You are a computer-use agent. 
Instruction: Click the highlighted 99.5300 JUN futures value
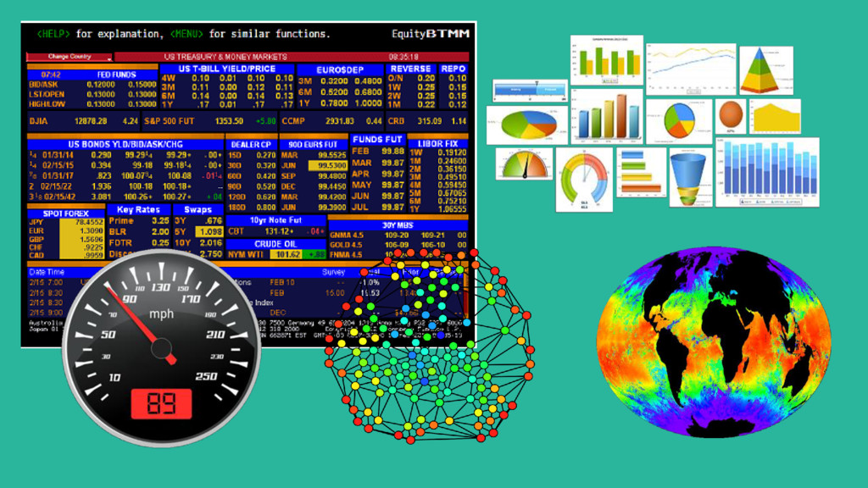coord(328,165)
